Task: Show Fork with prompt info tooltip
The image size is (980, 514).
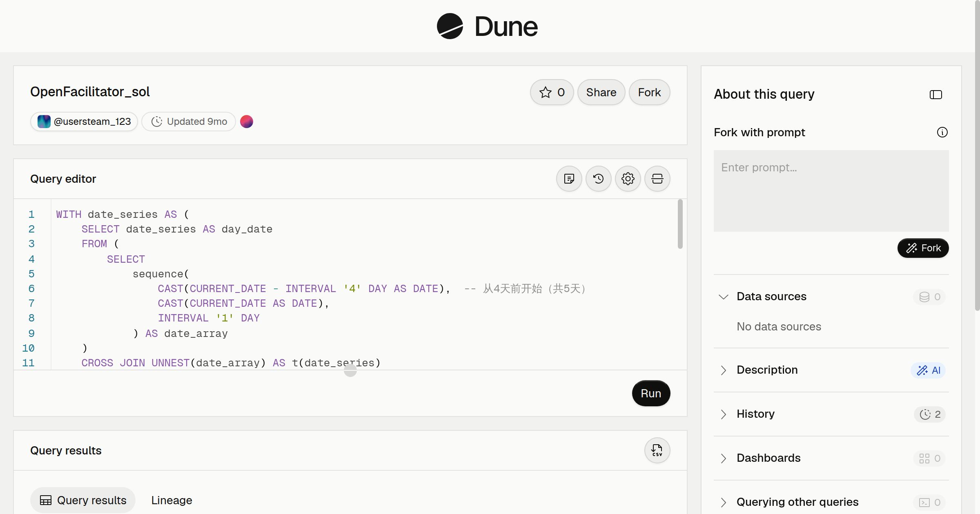Action: (942, 132)
